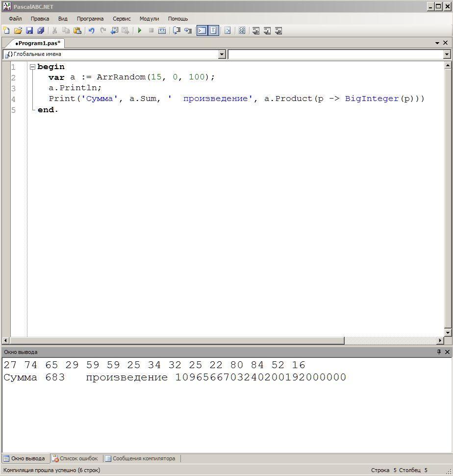Image resolution: width=453 pixels, height=476 pixels.
Task: Click 'a.Println;' in the code editor
Action: (x=75, y=88)
